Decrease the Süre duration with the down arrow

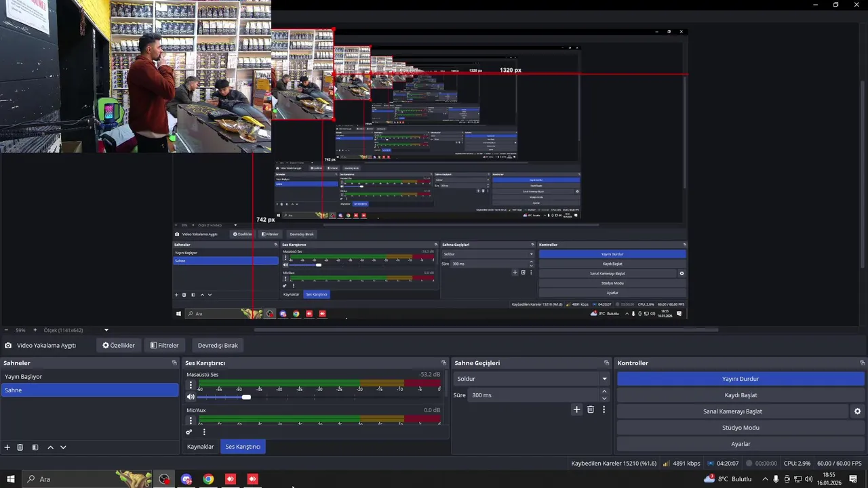coord(604,399)
